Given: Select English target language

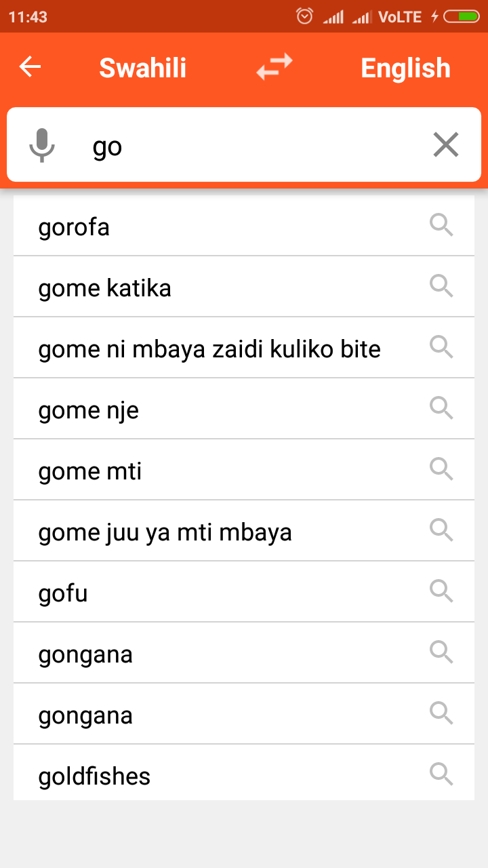Looking at the screenshot, I should [405, 68].
